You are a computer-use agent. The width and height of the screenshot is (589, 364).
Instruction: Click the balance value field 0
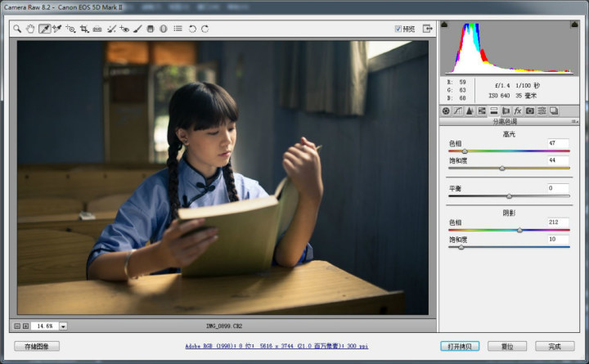[558, 188]
